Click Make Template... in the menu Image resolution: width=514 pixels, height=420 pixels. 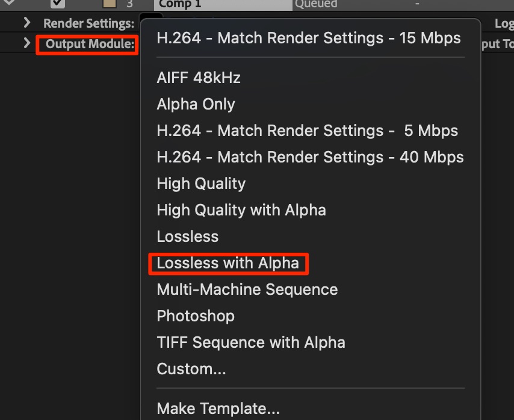point(218,409)
